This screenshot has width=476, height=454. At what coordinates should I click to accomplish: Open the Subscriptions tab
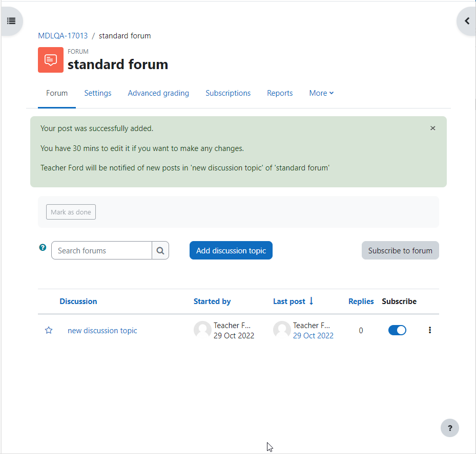(228, 93)
